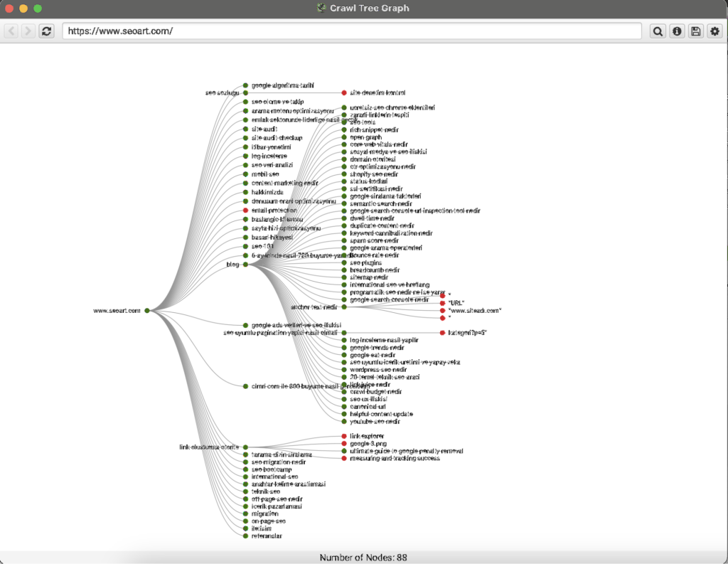Select the referanslar node

(245, 536)
